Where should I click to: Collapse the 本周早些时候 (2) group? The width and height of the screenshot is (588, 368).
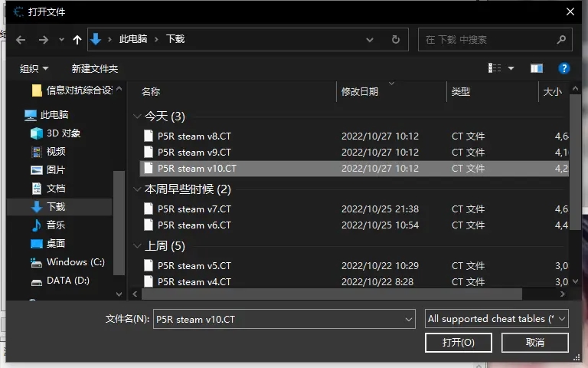point(137,189)
